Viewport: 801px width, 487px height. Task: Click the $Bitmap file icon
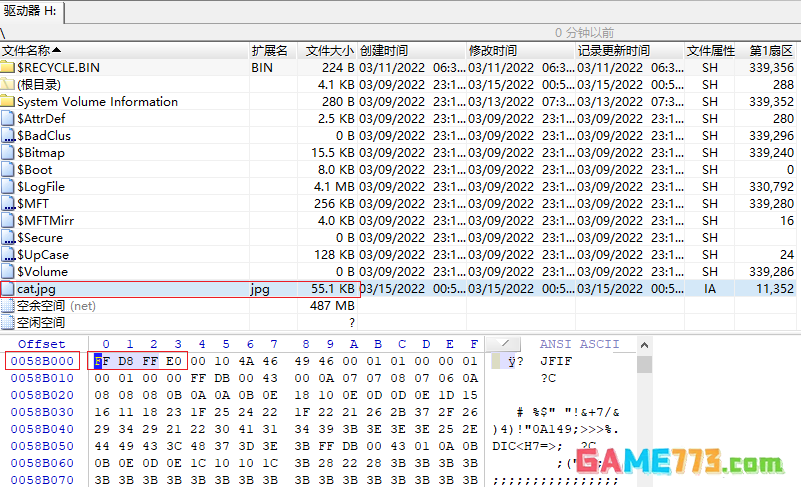(8, 153)
